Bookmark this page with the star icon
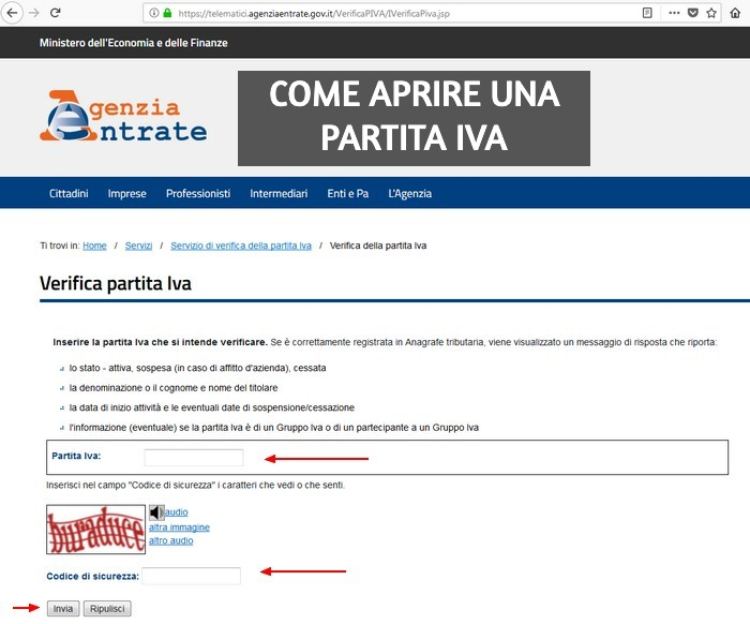The width and height of the screenshot is (750, 624). coord(712,14)
